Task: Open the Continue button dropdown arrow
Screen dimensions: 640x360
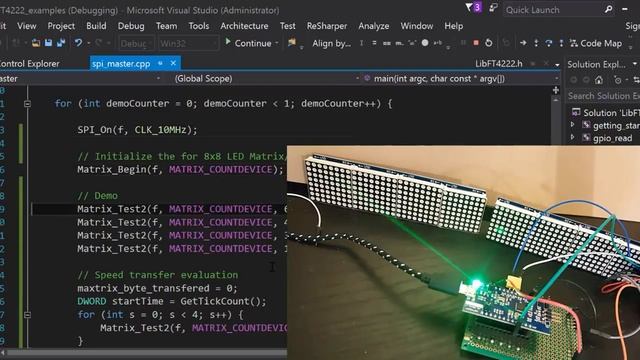Action: click(277, 43)
